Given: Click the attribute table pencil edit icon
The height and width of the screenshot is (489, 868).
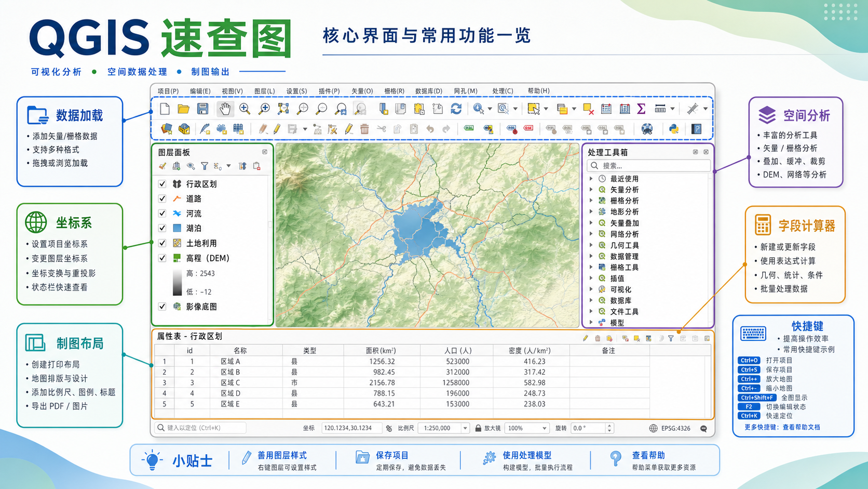Looking at the screenshot, I should (586, 338).
